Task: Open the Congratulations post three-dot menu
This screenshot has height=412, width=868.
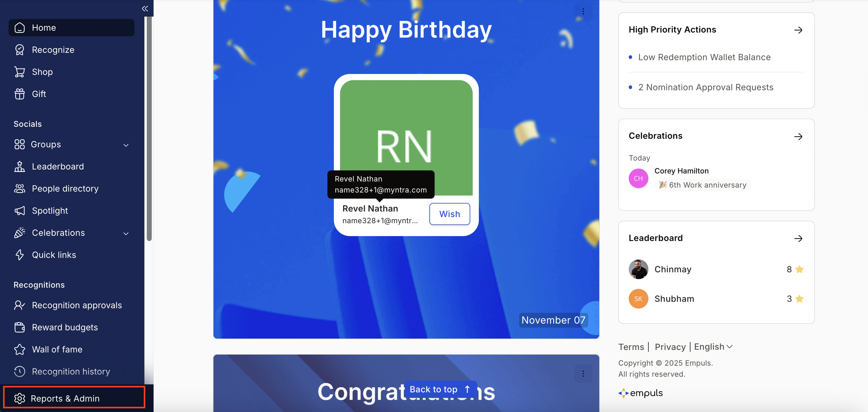Action: pyautogui.click(x=583, y=374)
